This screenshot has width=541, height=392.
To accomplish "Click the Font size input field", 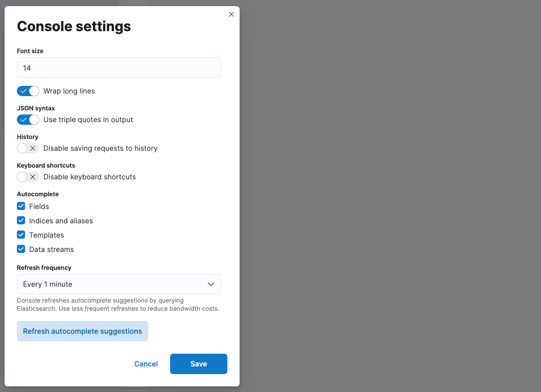I will pyautogui.click(x=119, y=67).
